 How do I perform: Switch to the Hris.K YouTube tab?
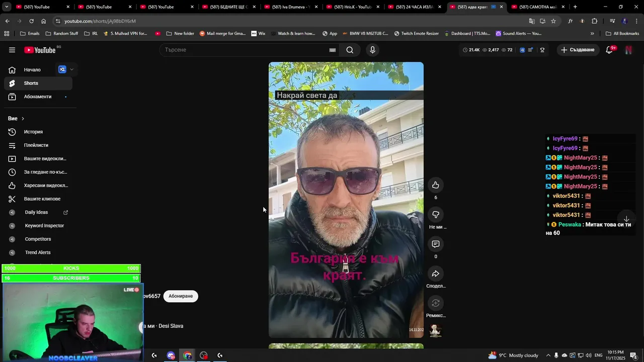click(353, 7)
